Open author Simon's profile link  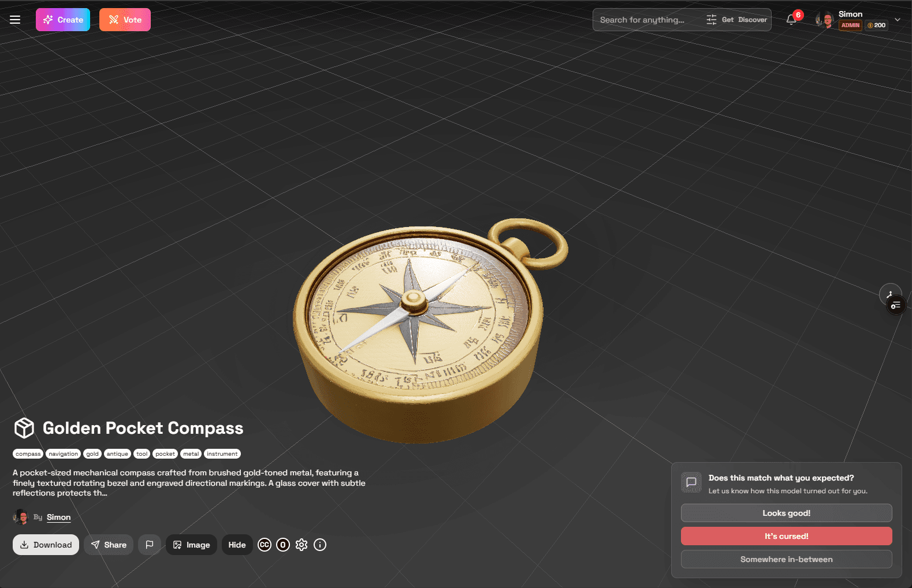[58, 517]
